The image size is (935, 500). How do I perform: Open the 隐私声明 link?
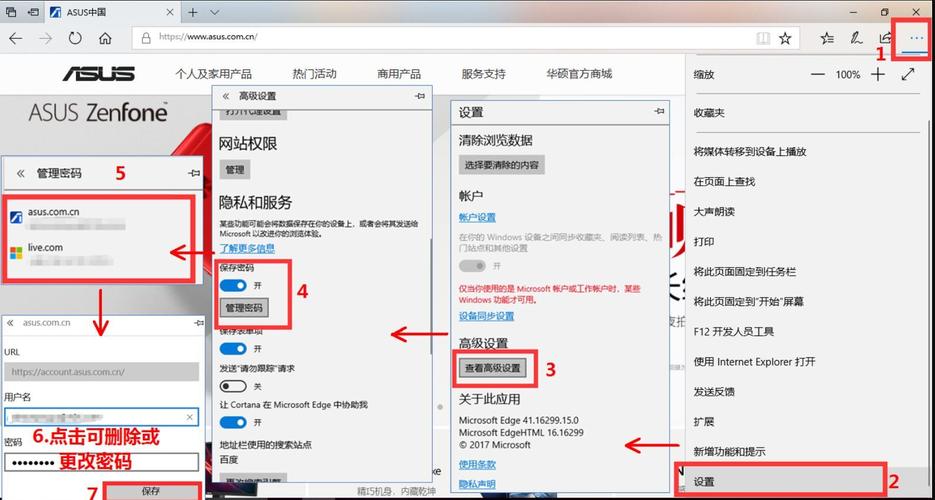(x=477, y=484)
